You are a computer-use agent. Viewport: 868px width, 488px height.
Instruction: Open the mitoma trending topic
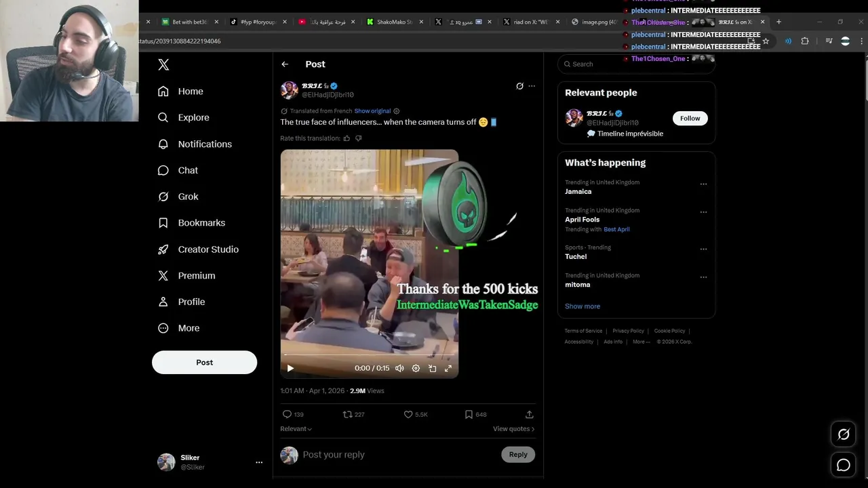click(x=578, y=285)
